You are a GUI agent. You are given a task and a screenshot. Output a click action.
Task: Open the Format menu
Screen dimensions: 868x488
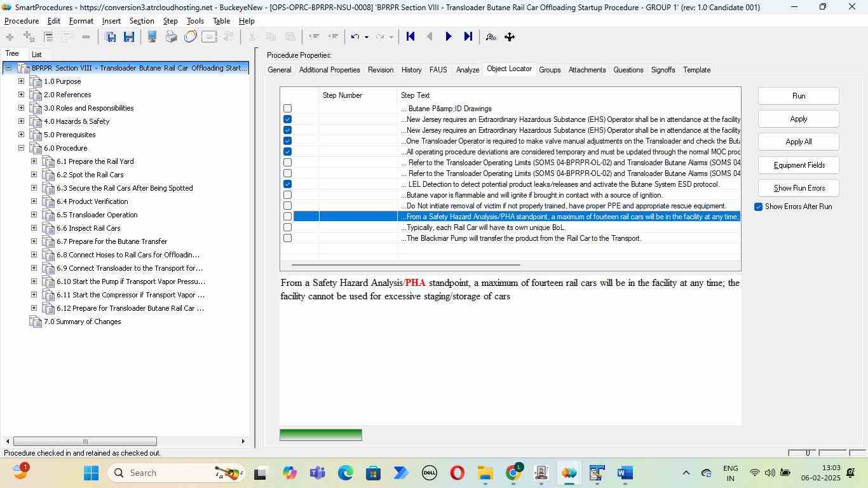pyautogui.click(x=81, y=21)
